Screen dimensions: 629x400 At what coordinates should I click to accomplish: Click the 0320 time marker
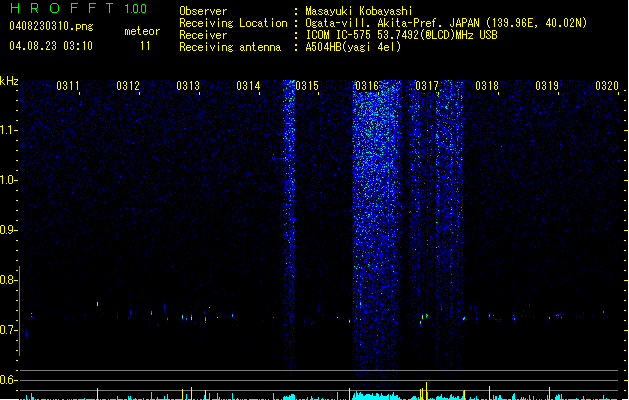point(607,86)
